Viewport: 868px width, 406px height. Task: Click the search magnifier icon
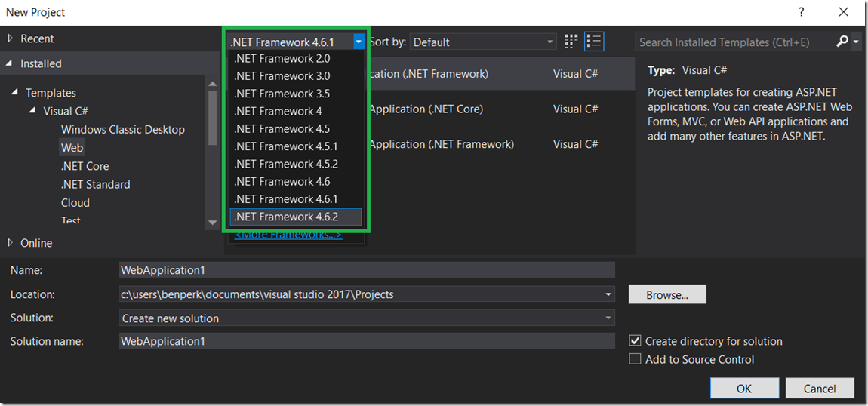pos(842,42)
